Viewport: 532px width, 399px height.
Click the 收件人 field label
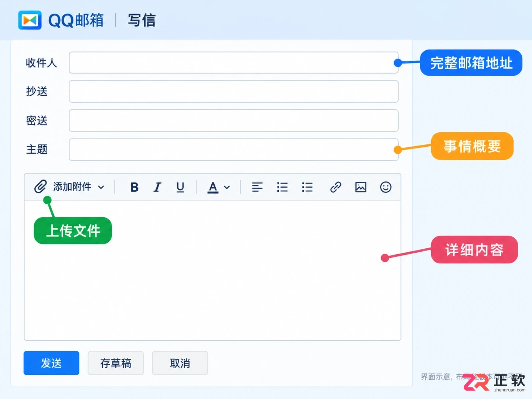[41, 63]
